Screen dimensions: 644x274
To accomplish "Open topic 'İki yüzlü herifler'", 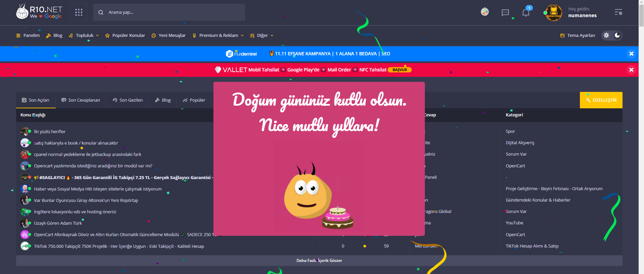I will pyautogui.click(x=50, y=131).
